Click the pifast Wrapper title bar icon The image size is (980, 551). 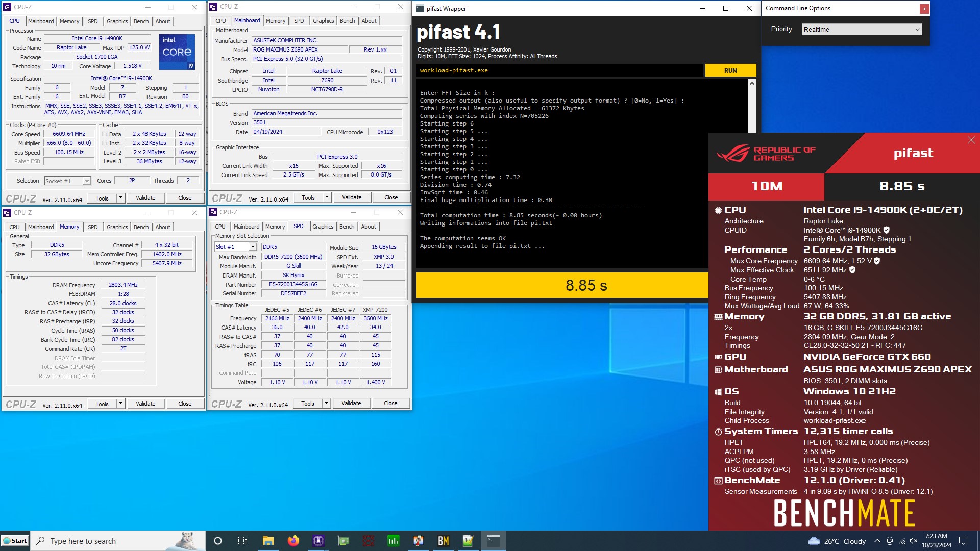point(420,8)
